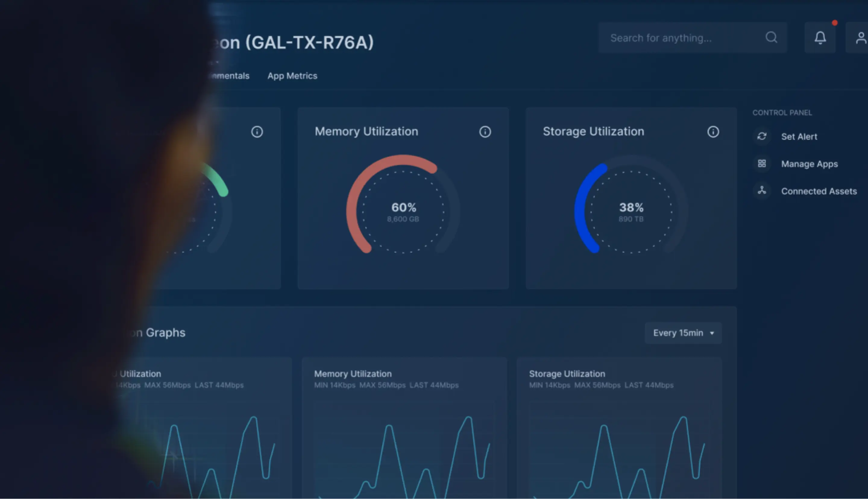Expand the Every 15min interval dropdown
This screenshot has height=499, width=868.
point(683,333)
